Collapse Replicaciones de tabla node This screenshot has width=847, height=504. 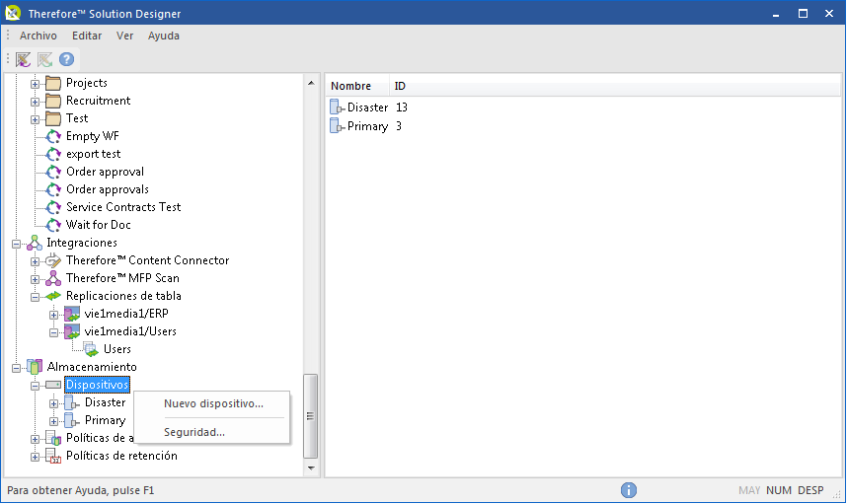(36, 297)
